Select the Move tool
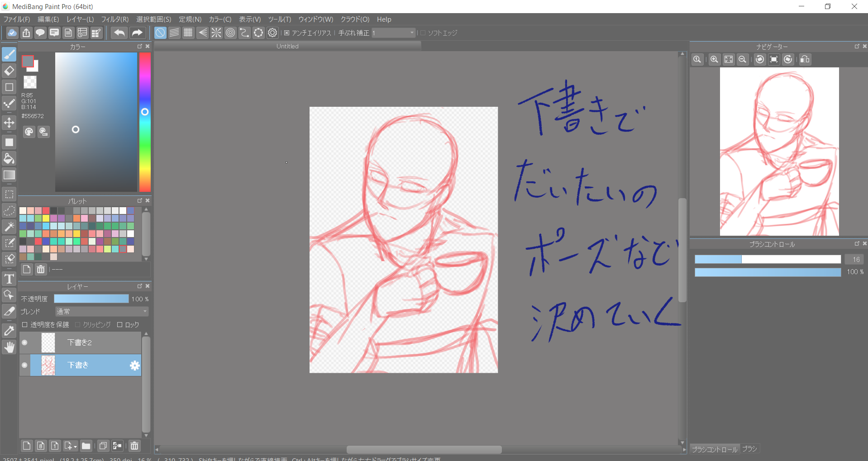This screenshot has height=461, width=868. coord(9,123)
